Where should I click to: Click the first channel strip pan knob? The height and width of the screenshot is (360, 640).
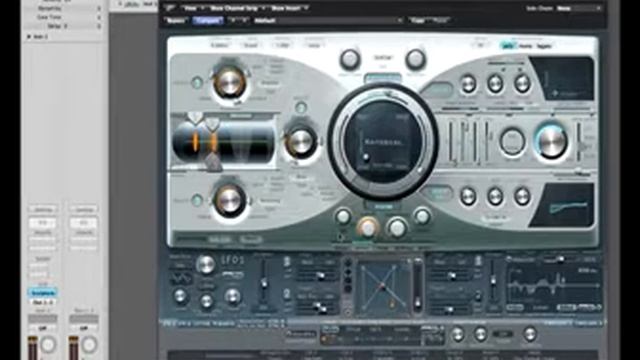pyautogui.click(x=48, y=345)
